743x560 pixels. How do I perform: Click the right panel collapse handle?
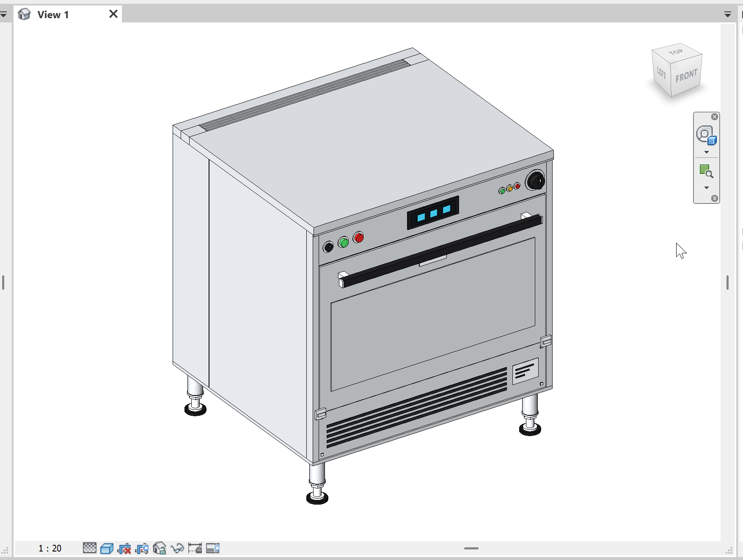[x=727, y=282]
